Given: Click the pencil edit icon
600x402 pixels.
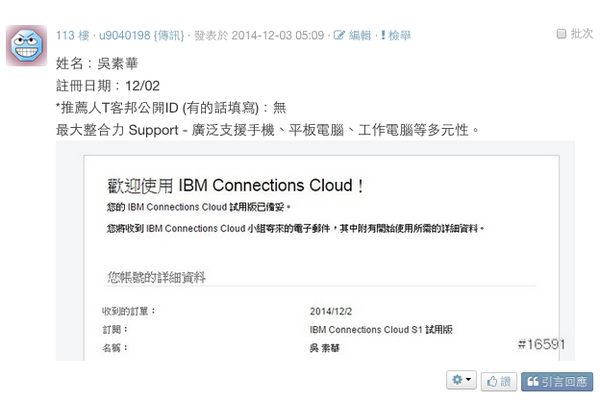Looking at the screenshot, I should [x=339, y=35].
